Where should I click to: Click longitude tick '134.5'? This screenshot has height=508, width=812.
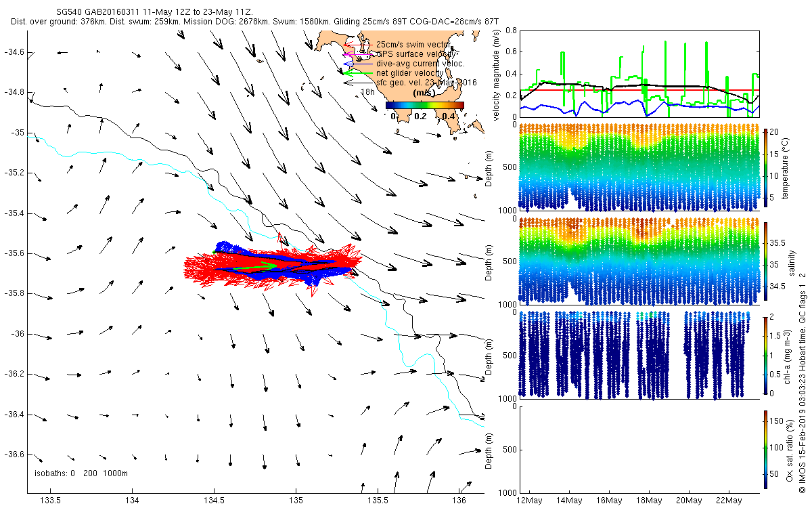215,501
